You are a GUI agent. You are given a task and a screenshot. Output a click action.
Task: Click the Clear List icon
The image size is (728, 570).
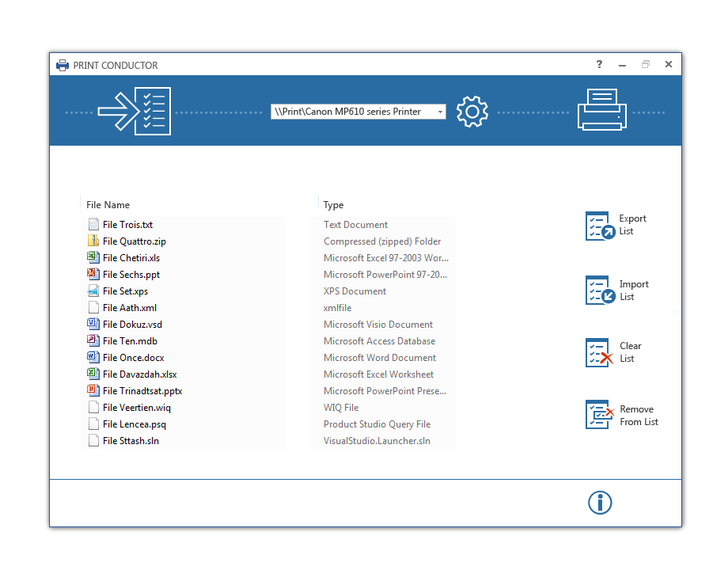[x=599, y=352]
